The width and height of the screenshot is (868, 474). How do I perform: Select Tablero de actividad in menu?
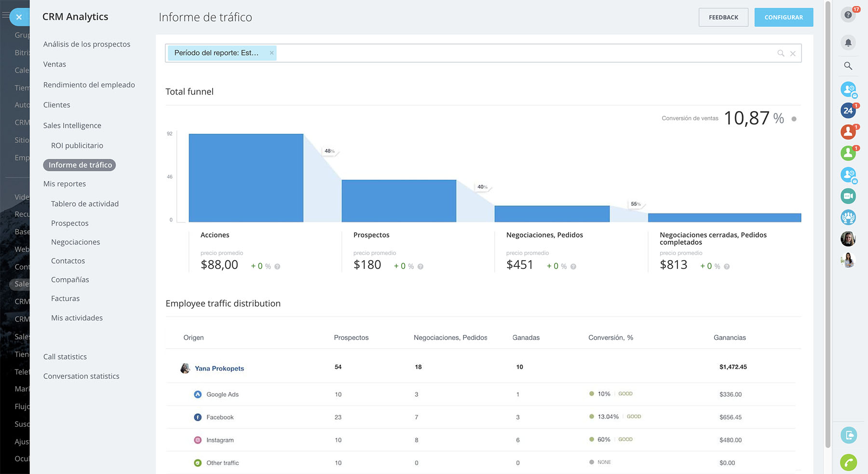click(x=85, y=204)
